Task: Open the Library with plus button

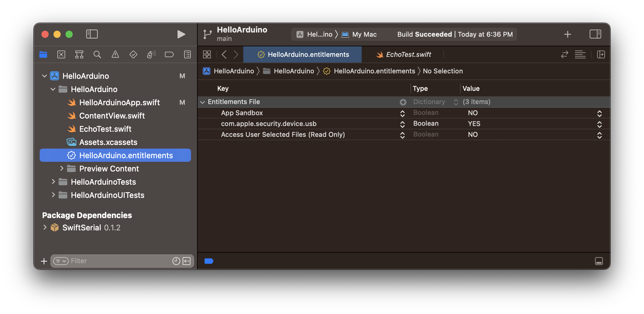Action: 568,34
